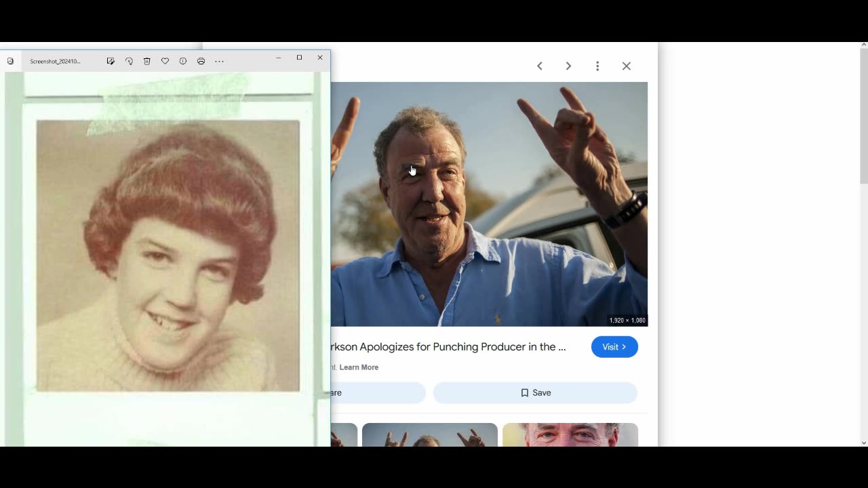Screen dimensions: 868x488
Task: Open the Learn More link
Action: (x=359, y=367)
